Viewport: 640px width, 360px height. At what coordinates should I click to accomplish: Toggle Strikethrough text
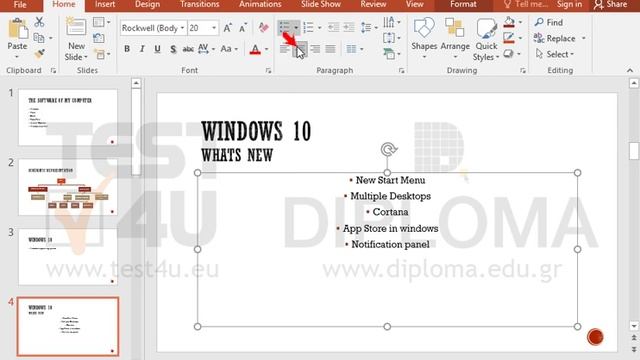point(188,49)
